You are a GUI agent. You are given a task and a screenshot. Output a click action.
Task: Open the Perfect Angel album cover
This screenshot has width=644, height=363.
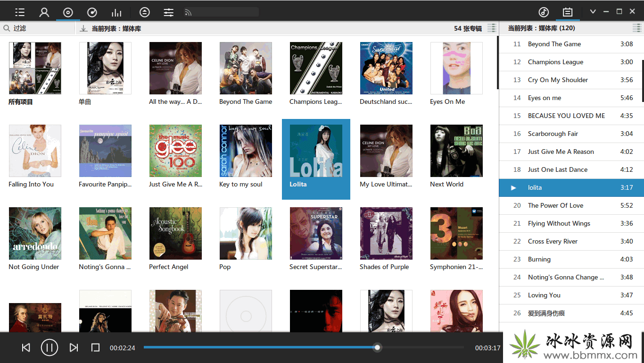coord(175,234)
